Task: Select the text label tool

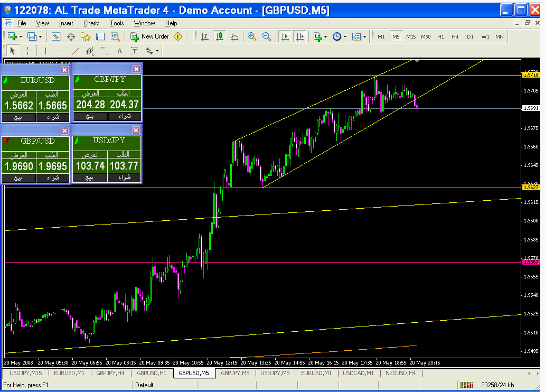Action: (x=120, y=51)
